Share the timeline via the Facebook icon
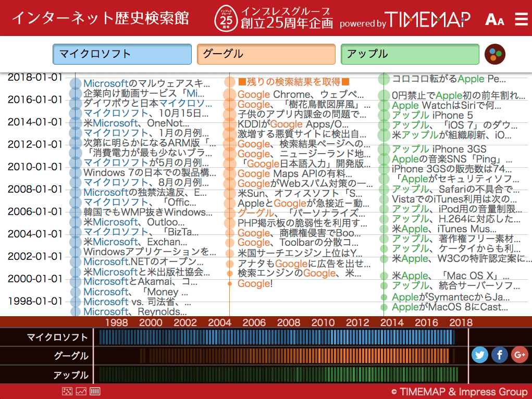 point(499,355)
